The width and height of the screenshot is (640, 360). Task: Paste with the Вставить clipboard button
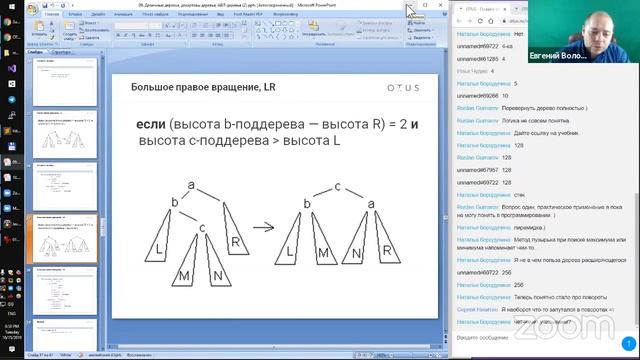tap(39, 30)
